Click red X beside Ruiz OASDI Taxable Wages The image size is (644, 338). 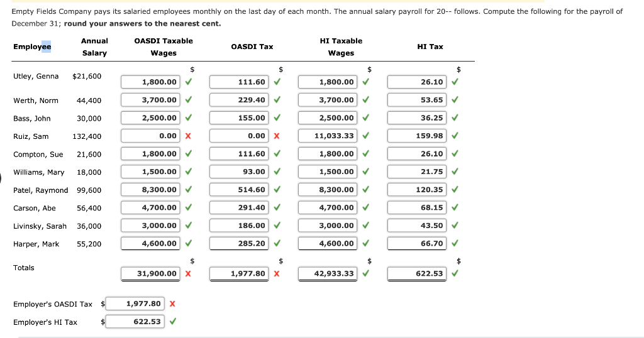188,136
